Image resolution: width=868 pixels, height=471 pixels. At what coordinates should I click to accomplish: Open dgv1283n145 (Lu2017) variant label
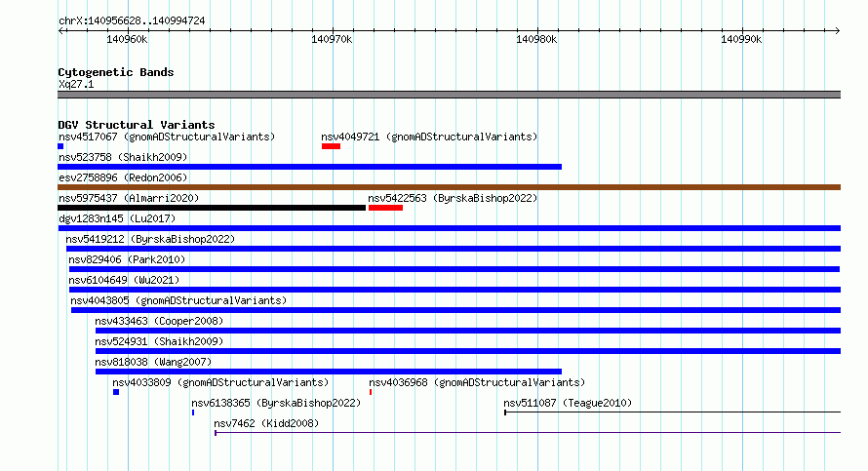[x=117, y=218]
